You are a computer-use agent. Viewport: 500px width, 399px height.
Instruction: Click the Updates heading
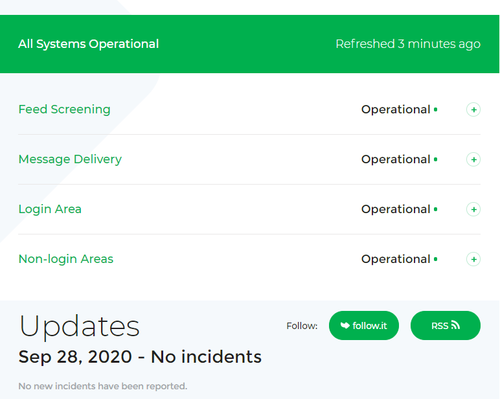[79, 327]
